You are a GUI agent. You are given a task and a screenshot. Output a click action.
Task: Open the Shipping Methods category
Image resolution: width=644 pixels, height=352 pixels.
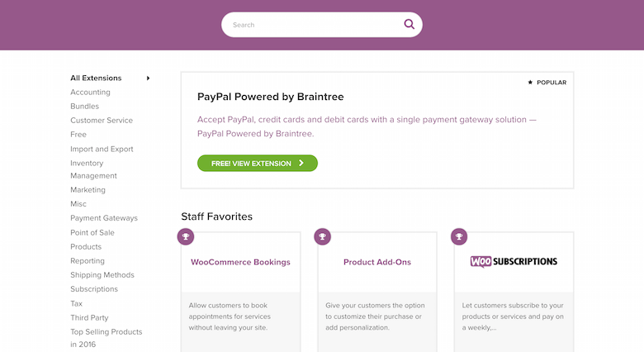click(102, 275)
